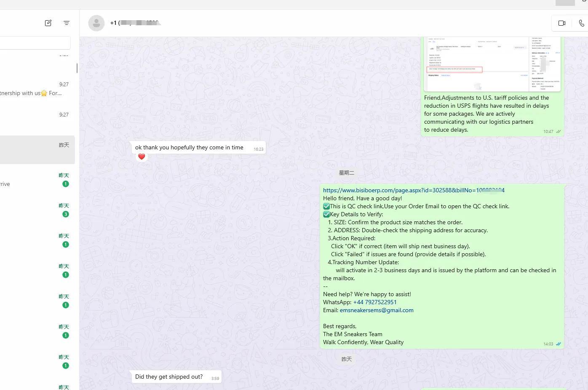The height and width of the screenshot is (390, 588).
Task: Click double-check read receipt at 14:03
Action: click(x=559, y=344)
